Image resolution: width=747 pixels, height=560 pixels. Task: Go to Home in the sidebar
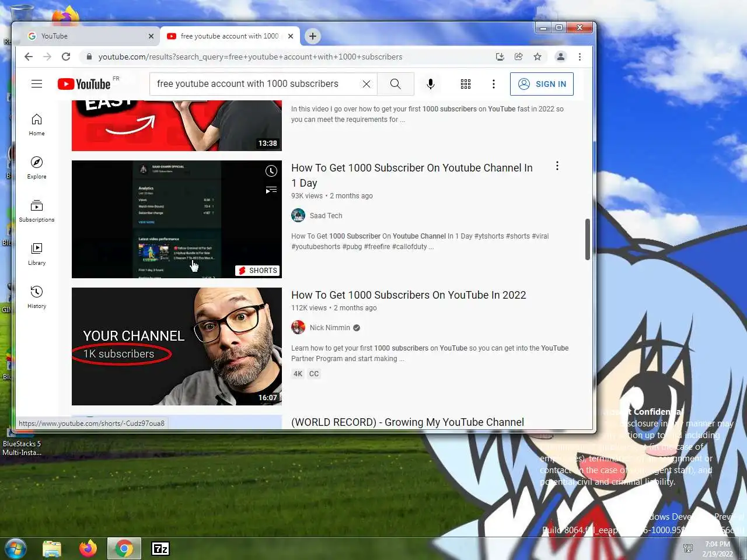coord(37,125)
